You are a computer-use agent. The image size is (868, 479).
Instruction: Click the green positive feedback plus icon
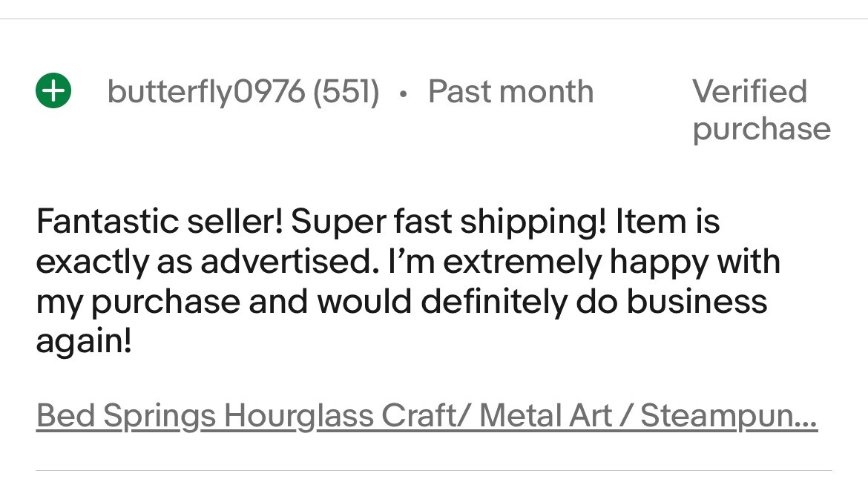(53, 92)
